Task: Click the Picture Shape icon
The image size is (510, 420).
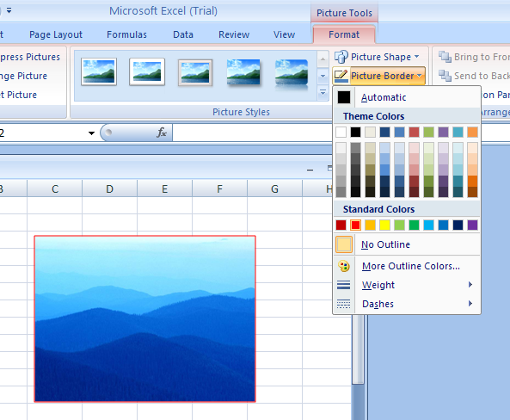Action: (x=341, y=57)
